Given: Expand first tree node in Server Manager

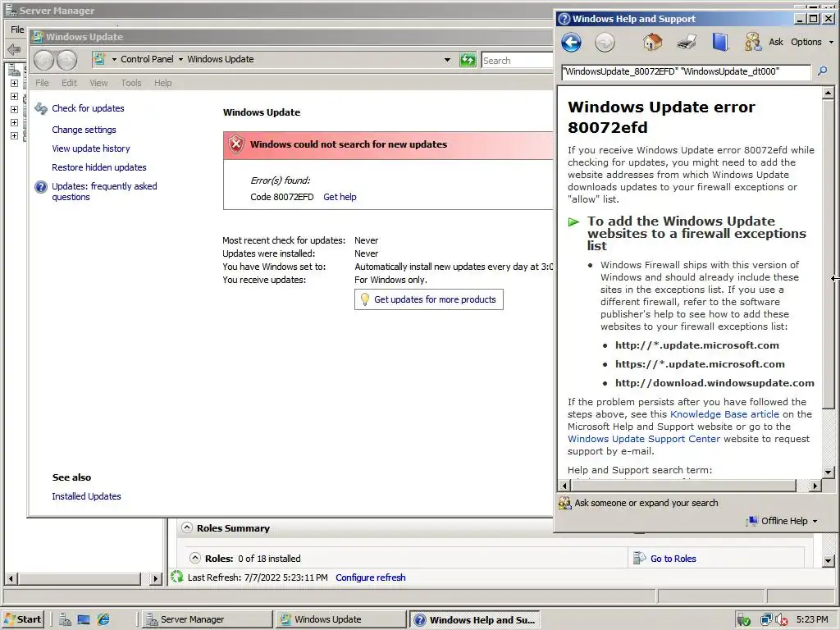Looking at the screenshot, I should click(15, 83).
